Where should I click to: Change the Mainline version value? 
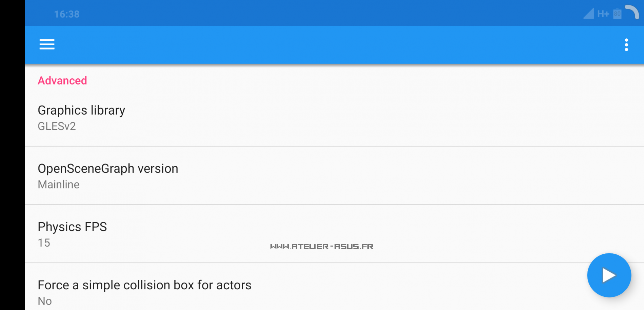(59, 185)
